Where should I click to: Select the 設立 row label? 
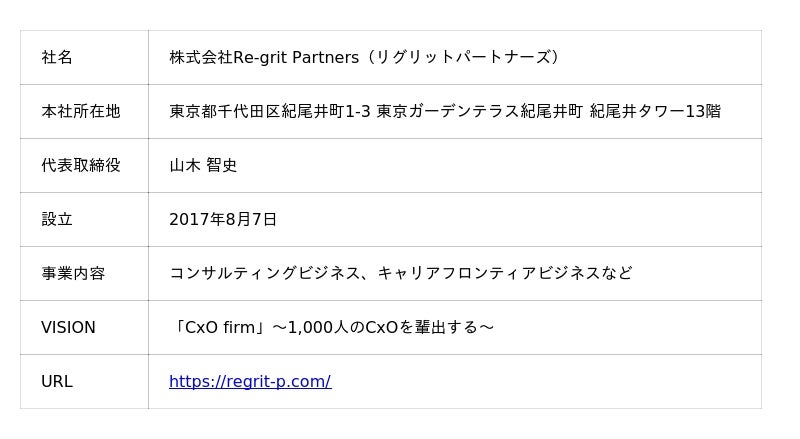[x=57, y=219]
